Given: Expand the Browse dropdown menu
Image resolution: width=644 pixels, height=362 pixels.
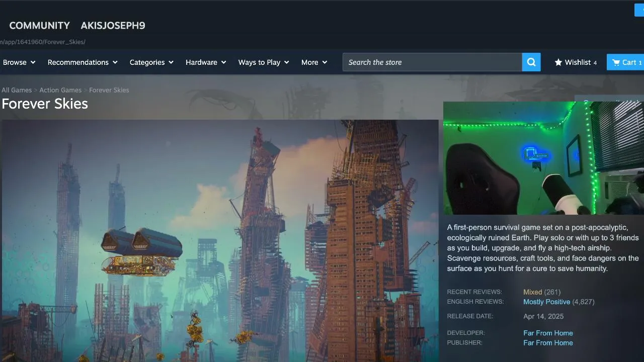Looking at the screenshot, I should 19,62.
